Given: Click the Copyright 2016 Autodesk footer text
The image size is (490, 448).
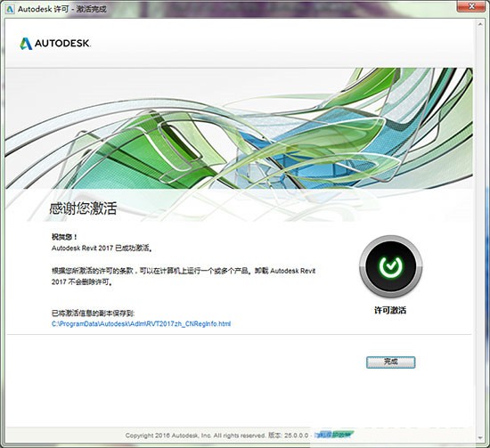Looking at the screenshot, I should [x=195, y=436].
